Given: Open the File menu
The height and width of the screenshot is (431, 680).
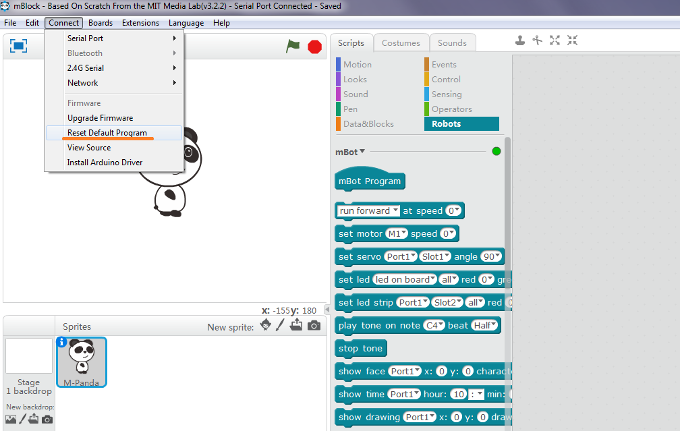Looking at the screenshot, I should pos(10,23).
